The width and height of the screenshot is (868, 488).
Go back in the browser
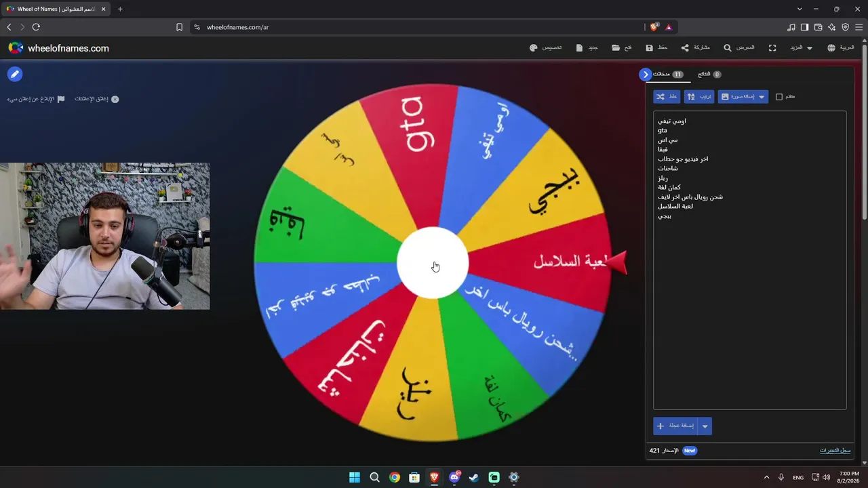[9, 27]
